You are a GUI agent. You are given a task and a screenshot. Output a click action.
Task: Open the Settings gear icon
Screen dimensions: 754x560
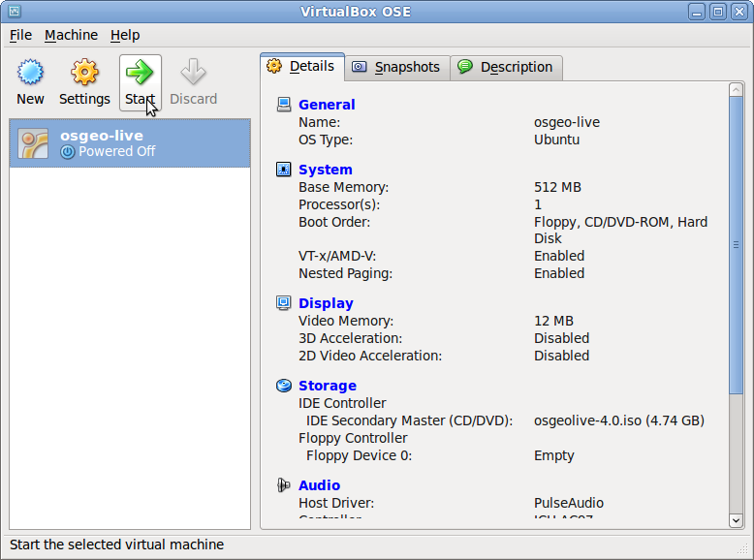pyautogui.click(x=84, y=73)
